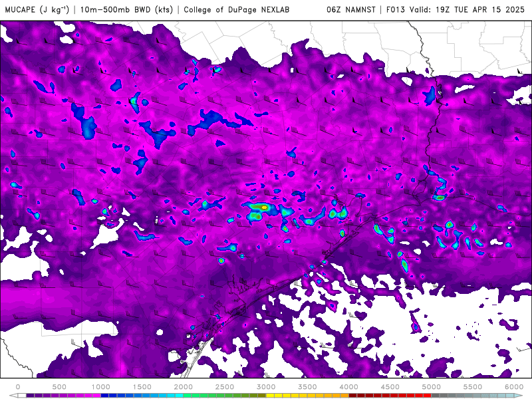Click the 500 label on the color scale
The height and width of the screenshot is (399, 532).
(x=59, y=387)
